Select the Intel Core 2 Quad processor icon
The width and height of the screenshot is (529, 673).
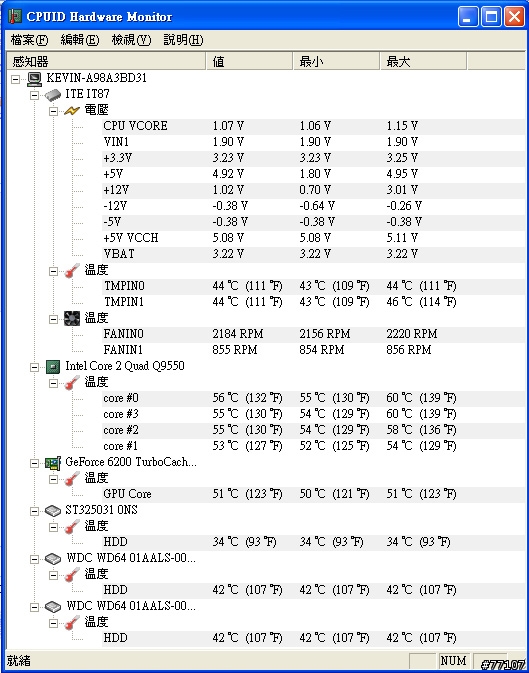(53, 366)
